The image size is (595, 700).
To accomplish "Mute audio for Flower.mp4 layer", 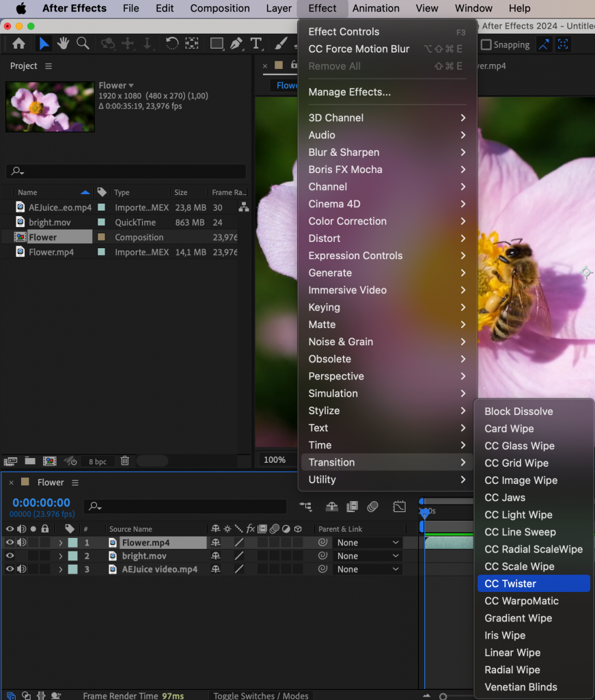I will pos(21,542).
